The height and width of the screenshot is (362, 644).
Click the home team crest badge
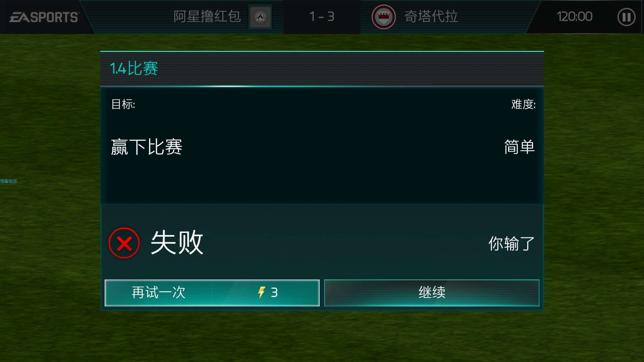click(x=260, y=17)
